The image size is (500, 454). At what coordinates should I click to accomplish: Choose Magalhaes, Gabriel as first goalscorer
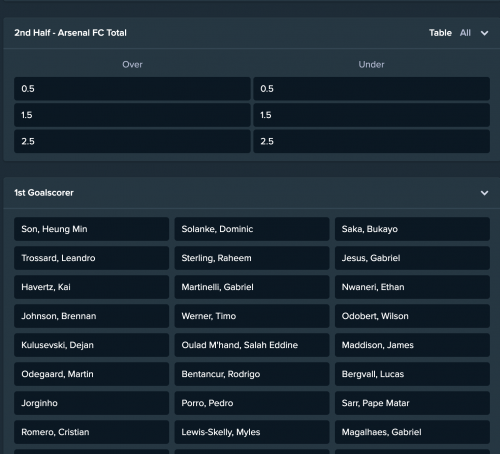[x=412, y=432]
